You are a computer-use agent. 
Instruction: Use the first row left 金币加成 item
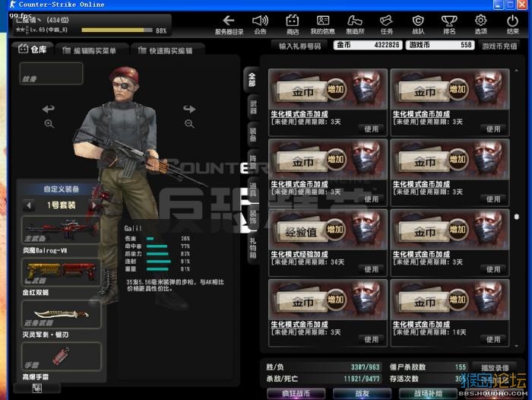[x=372, y=129]
